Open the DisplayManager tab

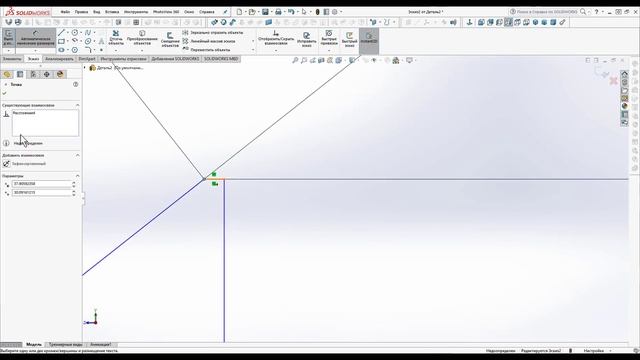click(60, 74)
